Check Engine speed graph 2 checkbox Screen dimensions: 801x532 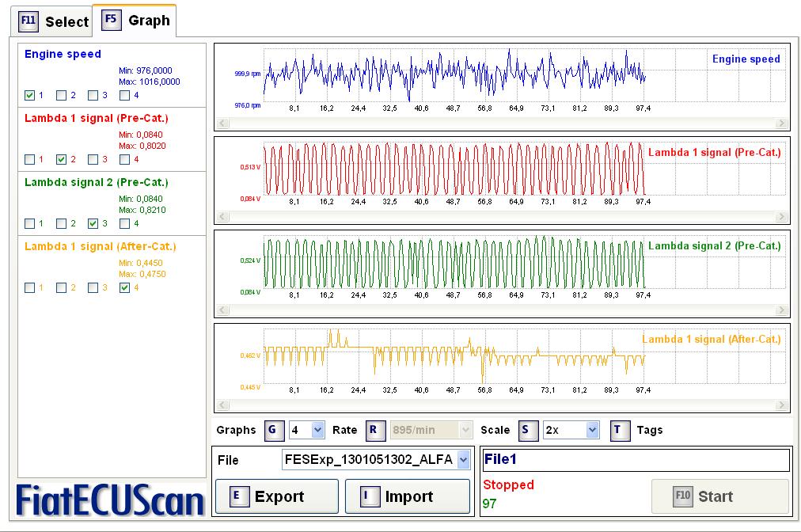[61, 95]
